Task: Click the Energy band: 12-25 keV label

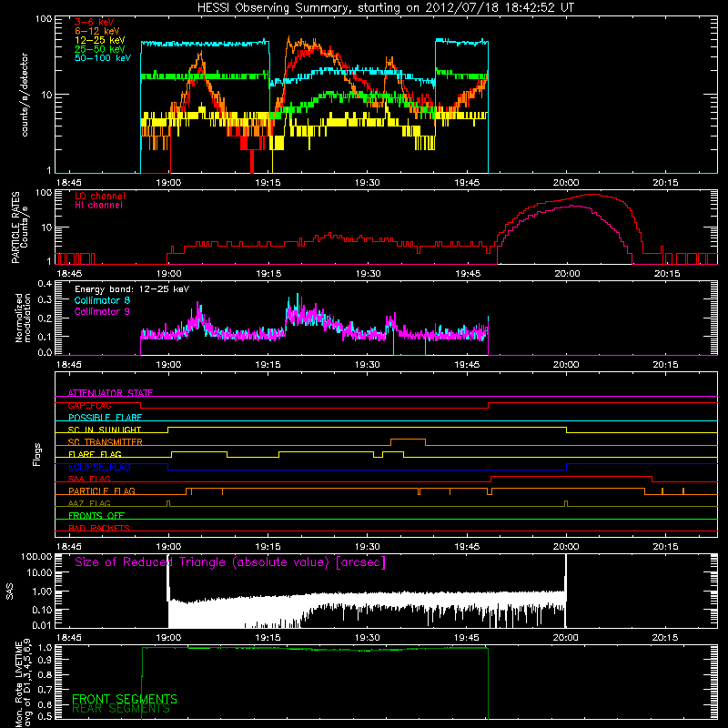Action: [x=131, y=289]
